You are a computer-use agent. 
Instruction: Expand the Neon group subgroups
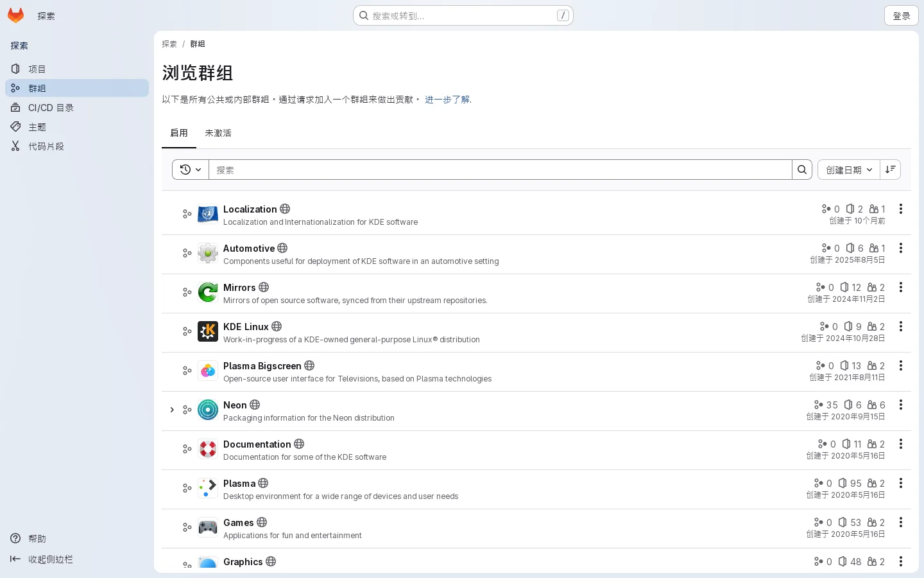point(172,410)
